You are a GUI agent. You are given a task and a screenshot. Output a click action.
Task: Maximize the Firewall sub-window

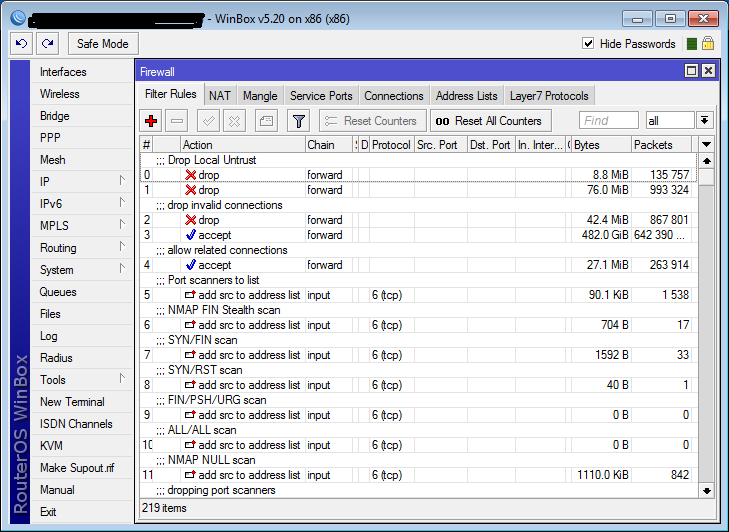tap(691, 71)
